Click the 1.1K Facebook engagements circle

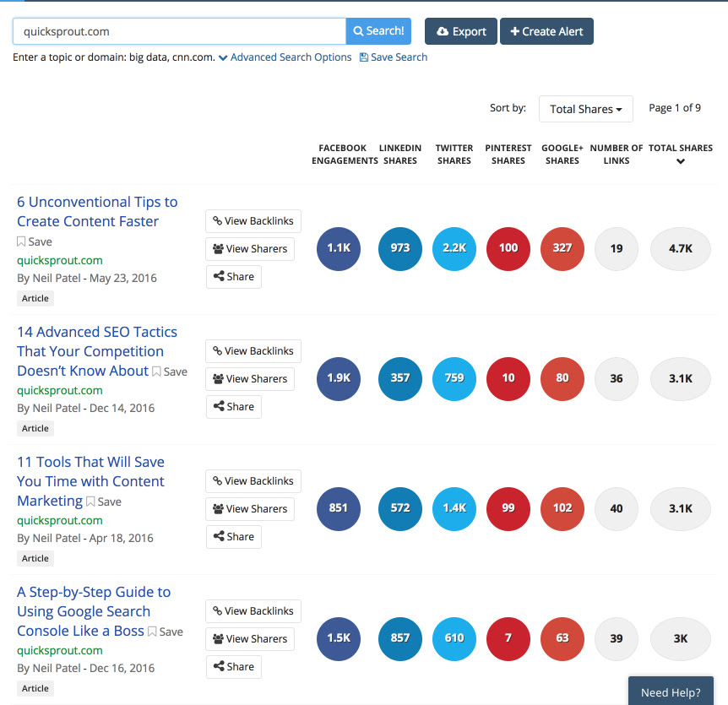(x=339, y=249)
